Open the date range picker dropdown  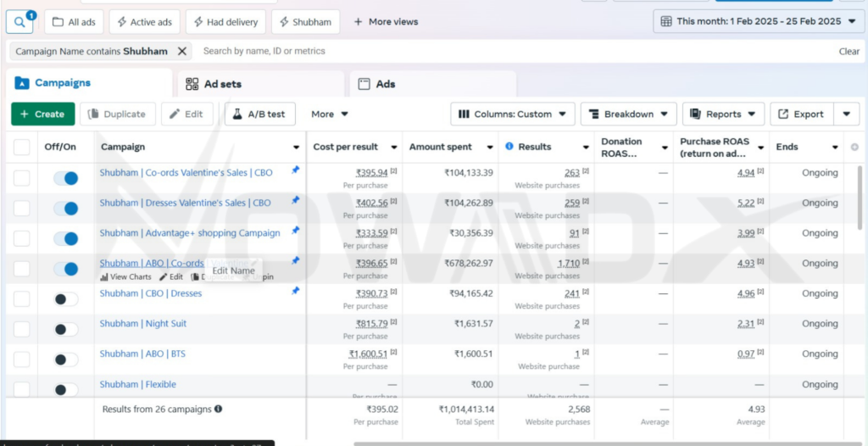[x=759, y=21]
